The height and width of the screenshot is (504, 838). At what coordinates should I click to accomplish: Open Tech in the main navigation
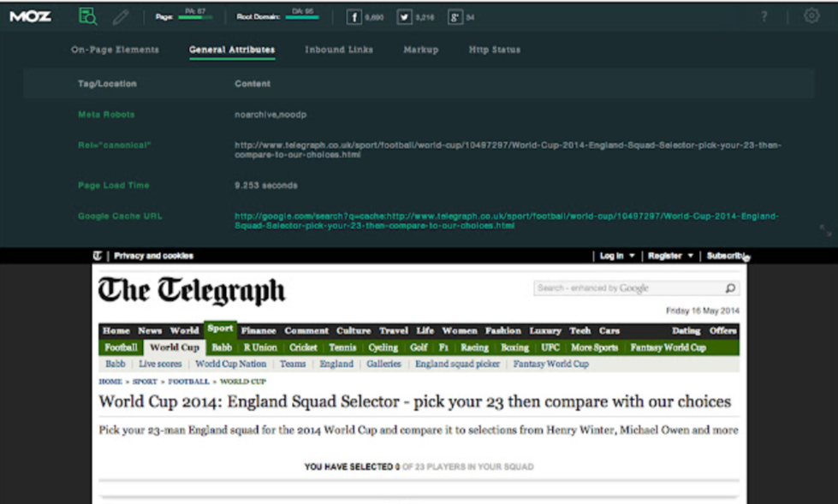[x=579, y=330]
